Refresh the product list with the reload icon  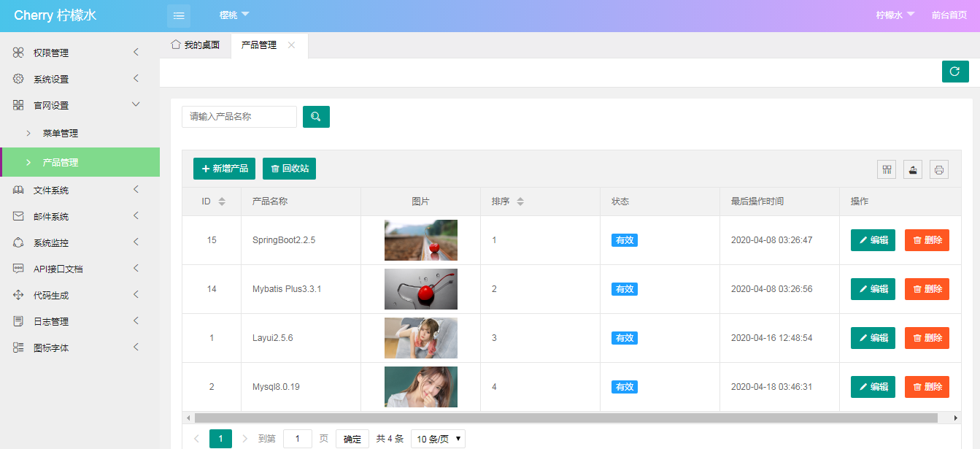click(955, 72)
